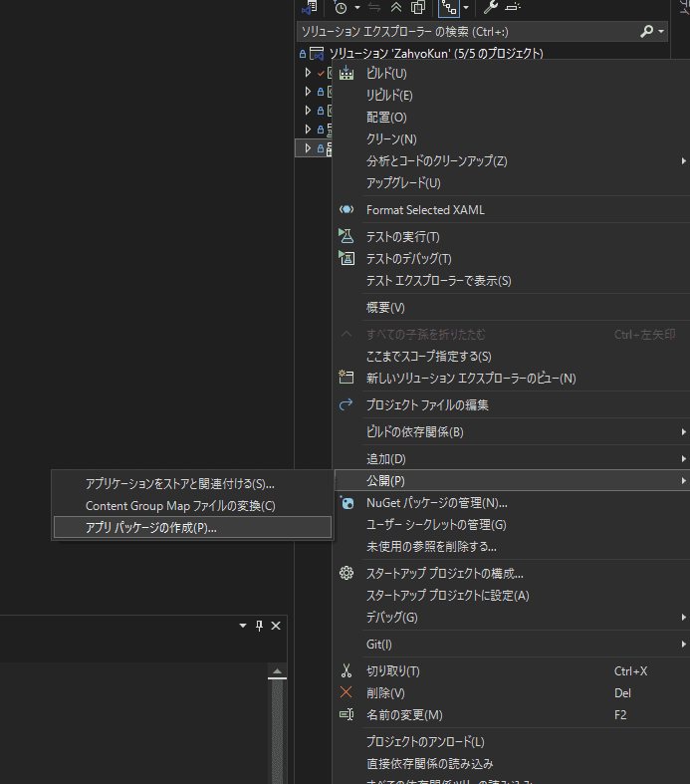Choose 概要(V) menu item

512,308
